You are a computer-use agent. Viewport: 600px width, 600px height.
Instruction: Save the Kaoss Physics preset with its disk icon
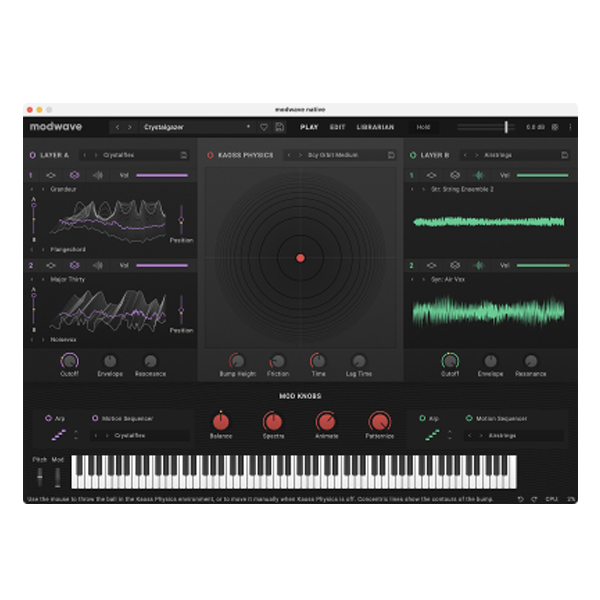(391, 155)
